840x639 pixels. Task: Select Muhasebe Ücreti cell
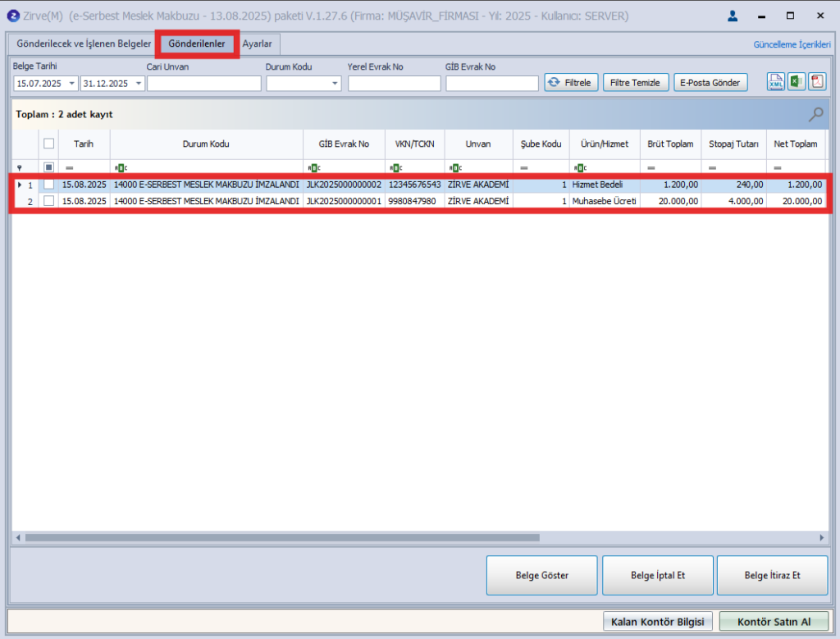[x=605, y=201]
